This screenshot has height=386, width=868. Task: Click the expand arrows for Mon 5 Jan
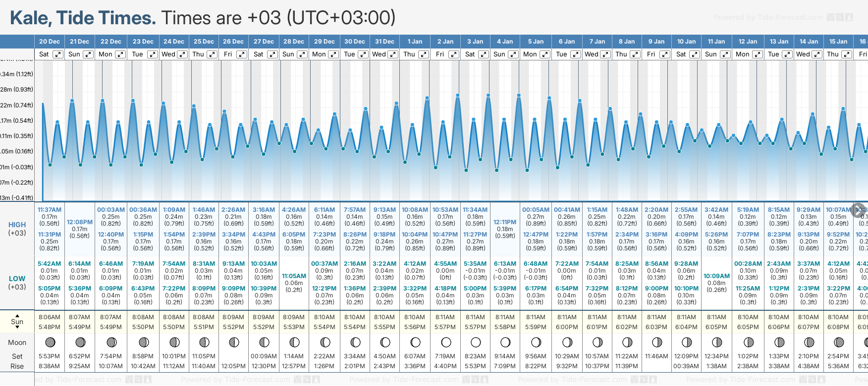(x=544, y=54)
